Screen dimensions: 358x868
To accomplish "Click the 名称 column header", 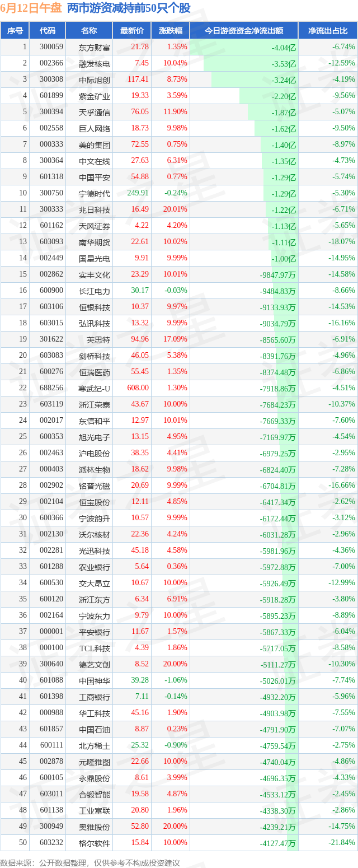I will [x=89, y=31].
